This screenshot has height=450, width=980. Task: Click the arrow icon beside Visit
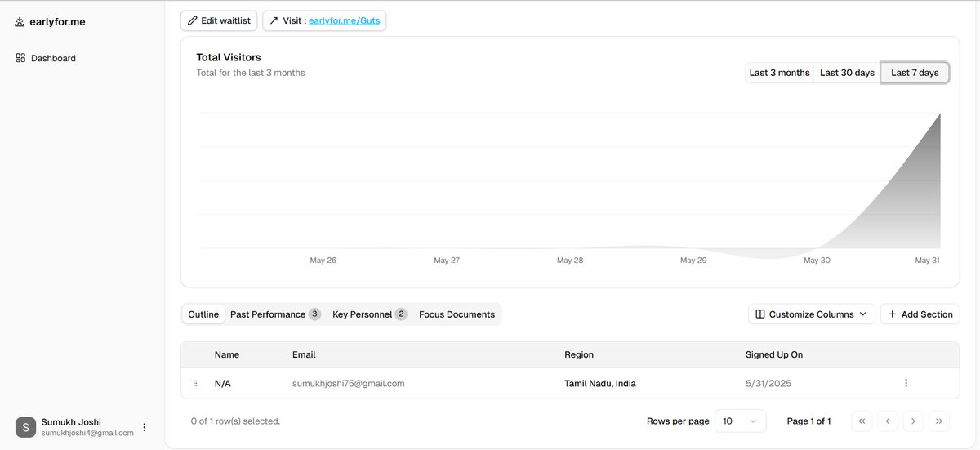(274, 20)
